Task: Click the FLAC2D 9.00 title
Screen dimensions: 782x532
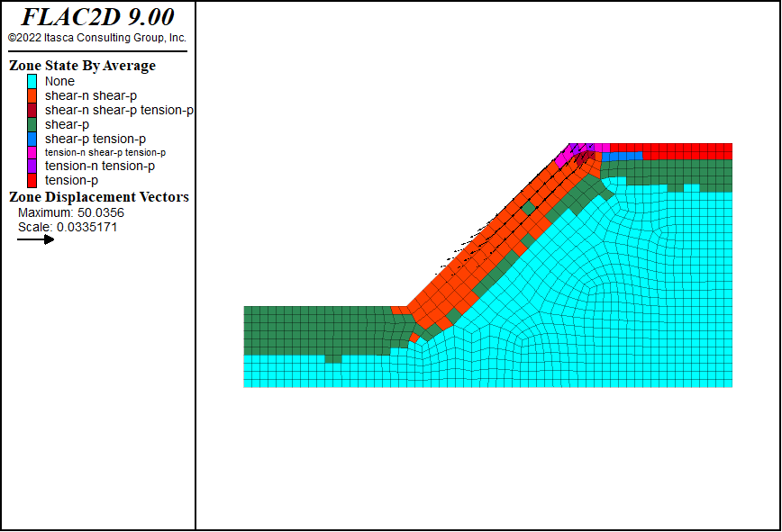Action: click(x=97, y=17)
